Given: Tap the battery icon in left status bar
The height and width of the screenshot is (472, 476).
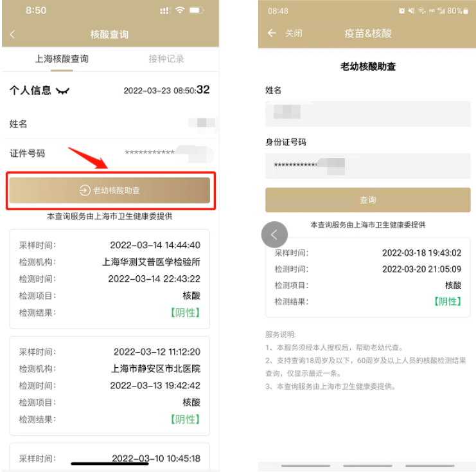Looking at the screenshot, I should point(196,10).
